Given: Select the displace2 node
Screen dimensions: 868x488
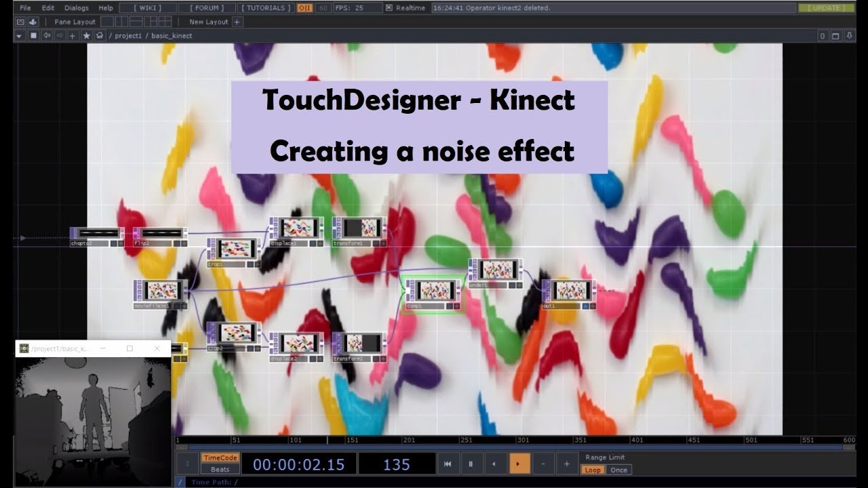Looking at the screenshot, I should click(296, 347).
